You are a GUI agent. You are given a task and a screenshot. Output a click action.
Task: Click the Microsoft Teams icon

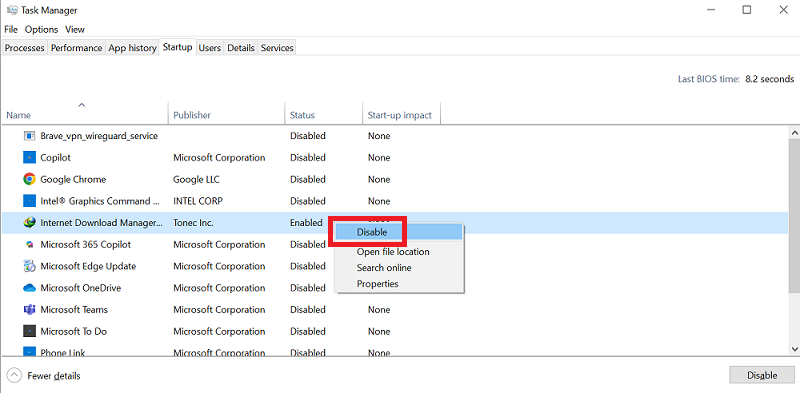click(30, 309)
